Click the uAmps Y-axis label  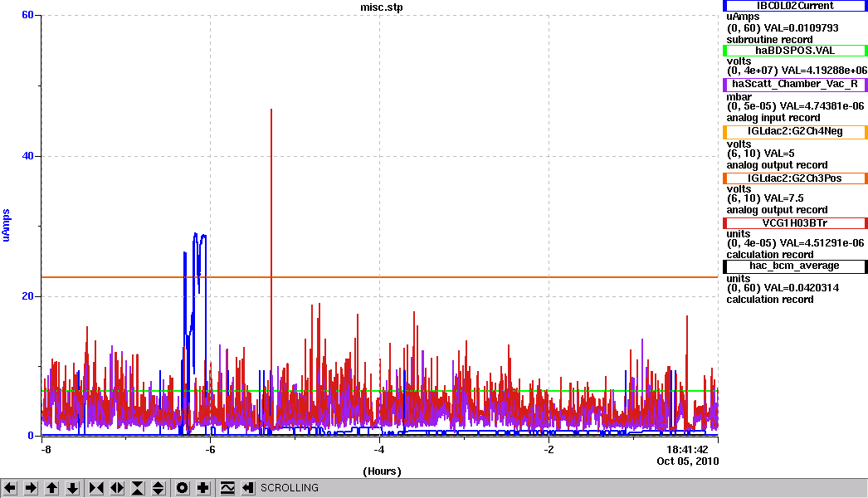(6, 225)
